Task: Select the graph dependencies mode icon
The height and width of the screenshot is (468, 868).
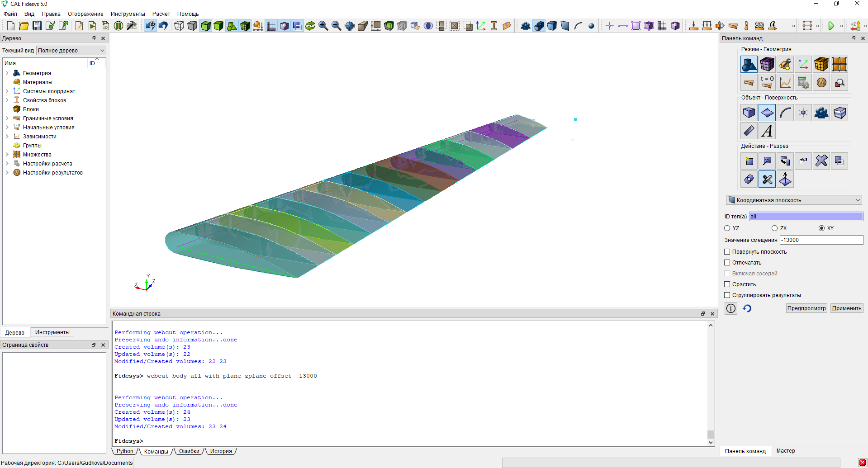Action: (x=785, y=82)
